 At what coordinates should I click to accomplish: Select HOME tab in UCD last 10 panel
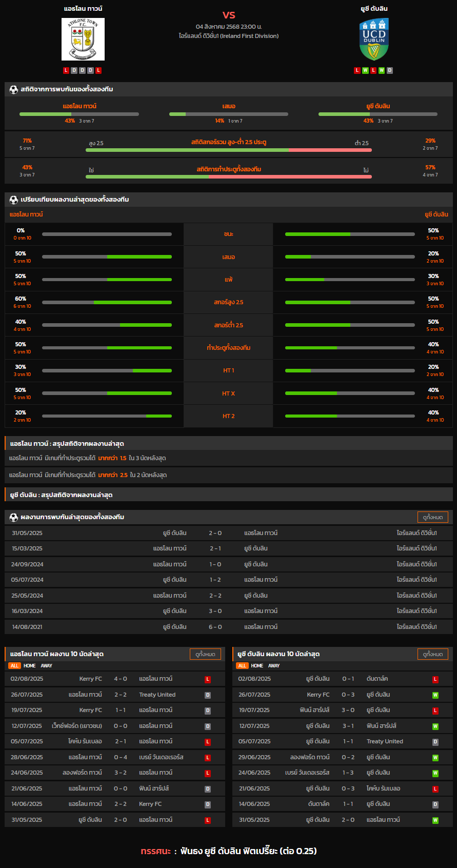tap(257, 666)
